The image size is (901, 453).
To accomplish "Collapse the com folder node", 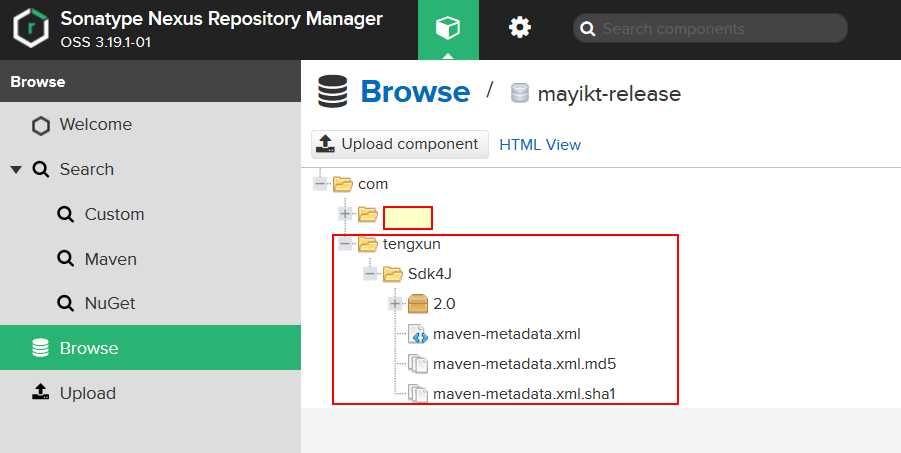I will tap(320, 184).
